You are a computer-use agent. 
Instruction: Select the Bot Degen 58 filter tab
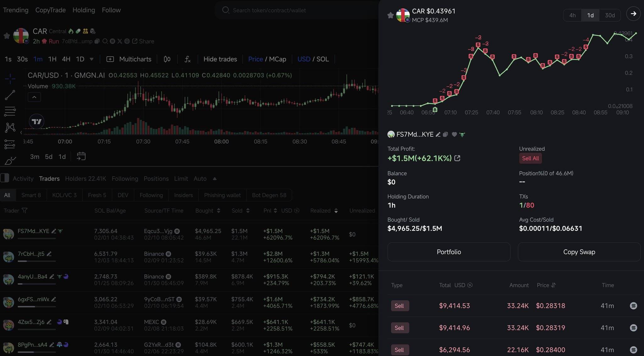(x=269, y=195)
